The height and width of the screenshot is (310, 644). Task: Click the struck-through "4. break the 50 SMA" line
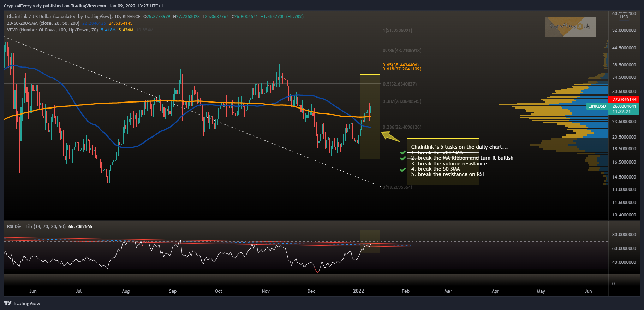point(435,169)
